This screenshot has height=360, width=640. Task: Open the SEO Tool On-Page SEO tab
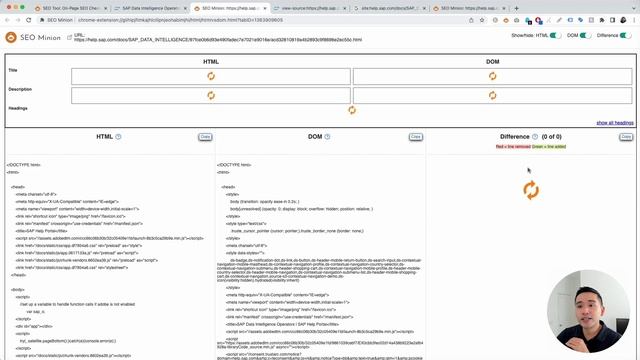[70, 8]
